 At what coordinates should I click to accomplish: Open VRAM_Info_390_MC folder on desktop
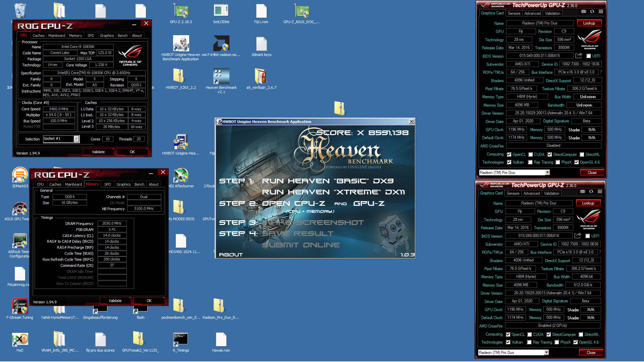pyautogui.click(x=60, y=339)
